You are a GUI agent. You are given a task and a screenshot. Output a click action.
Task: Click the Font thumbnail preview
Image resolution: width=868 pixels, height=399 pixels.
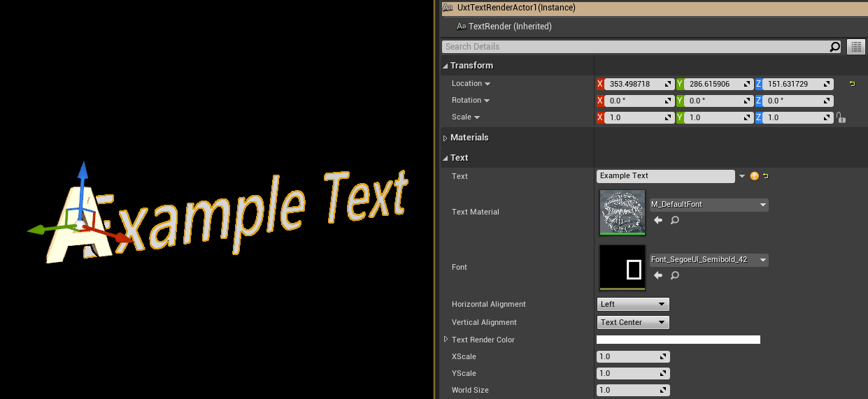coord(622,267)
